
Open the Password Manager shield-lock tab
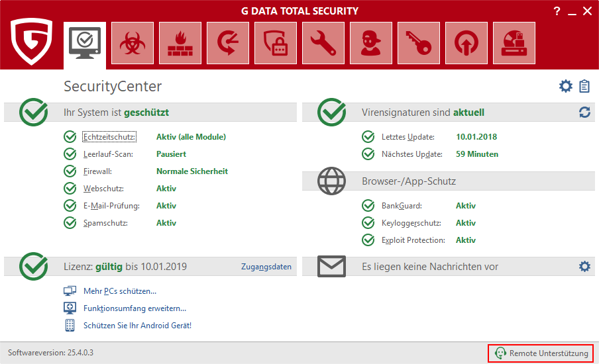276,43
